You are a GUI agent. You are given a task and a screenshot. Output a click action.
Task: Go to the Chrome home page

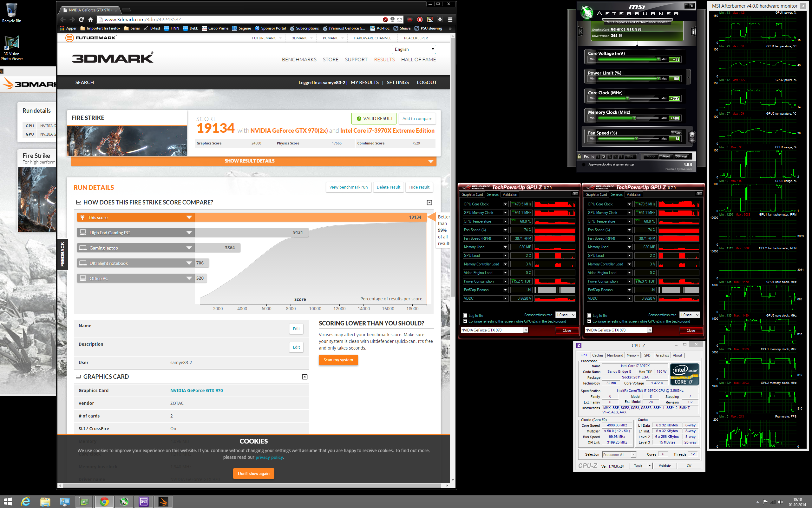click(90, 19)
